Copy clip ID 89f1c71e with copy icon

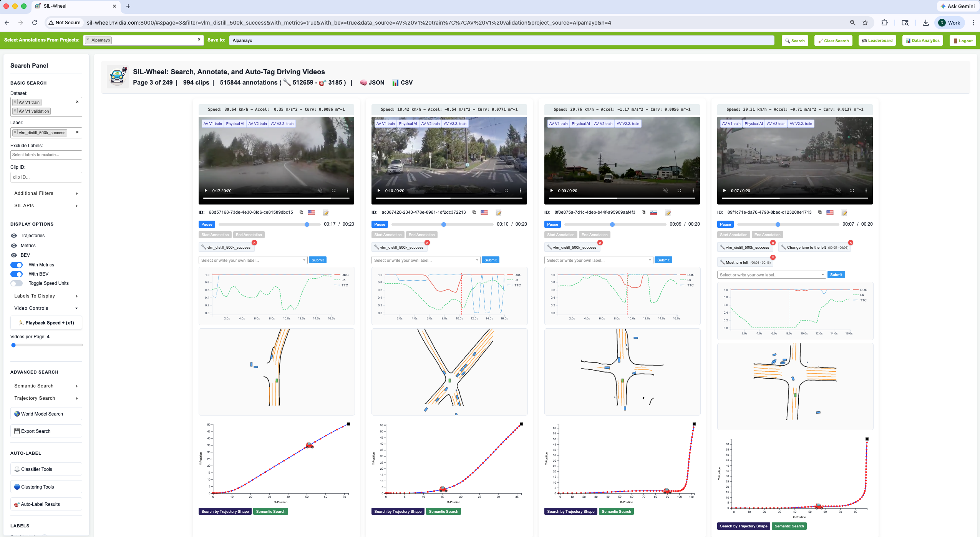click(820, 212)
